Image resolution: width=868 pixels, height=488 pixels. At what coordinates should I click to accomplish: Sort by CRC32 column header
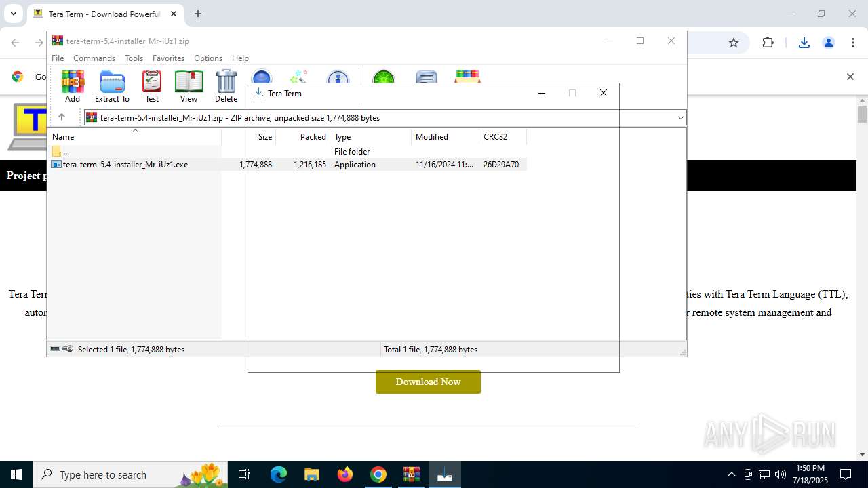[x=503, y=137]
